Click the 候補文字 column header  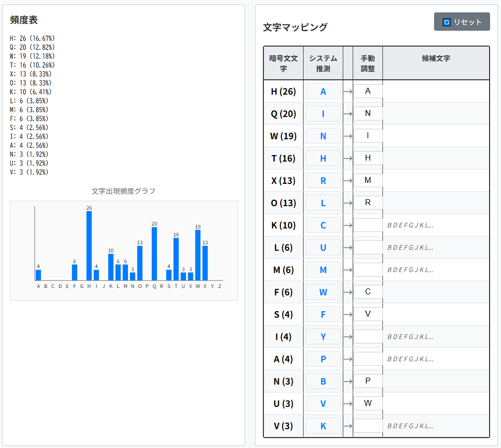click(436, 58)
